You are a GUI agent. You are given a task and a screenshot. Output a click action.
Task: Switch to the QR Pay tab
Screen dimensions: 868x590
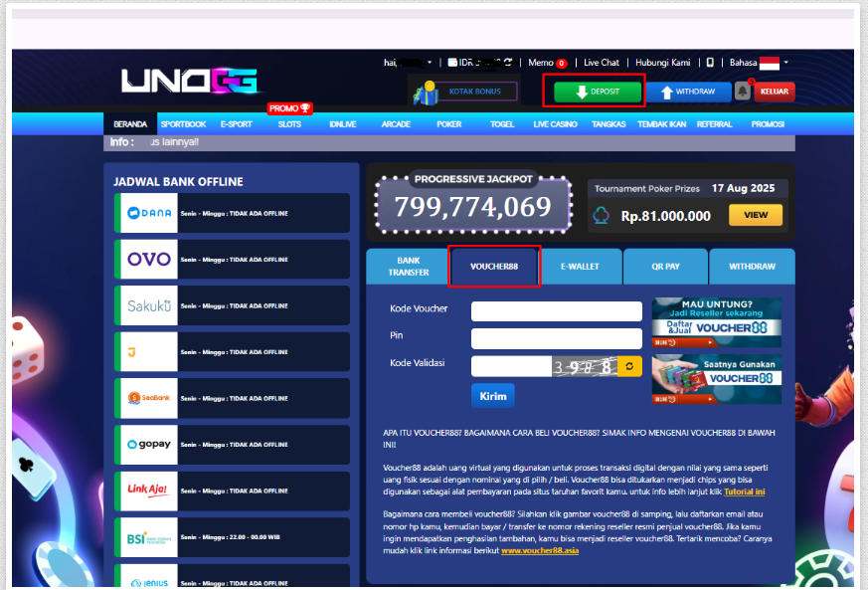(x=665, y=267)
